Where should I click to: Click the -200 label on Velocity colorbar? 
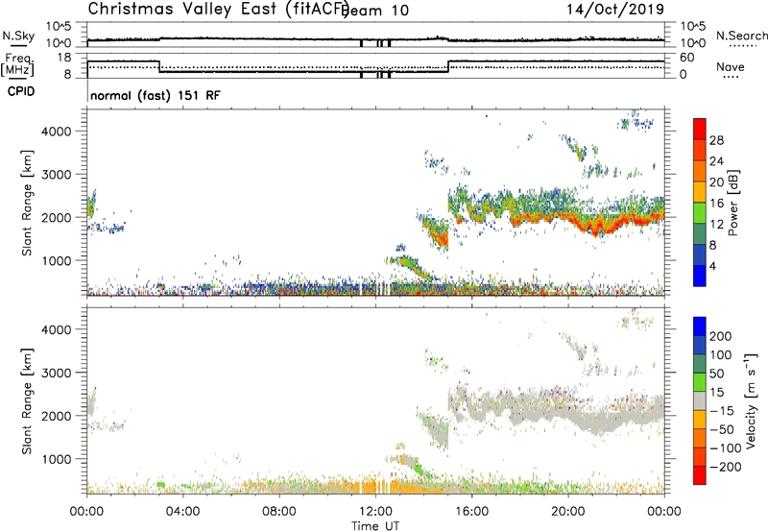pyautogui.click(x=726, y=467)
